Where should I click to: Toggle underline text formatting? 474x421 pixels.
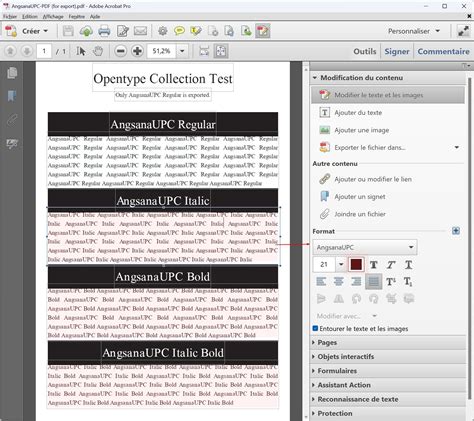408,265
